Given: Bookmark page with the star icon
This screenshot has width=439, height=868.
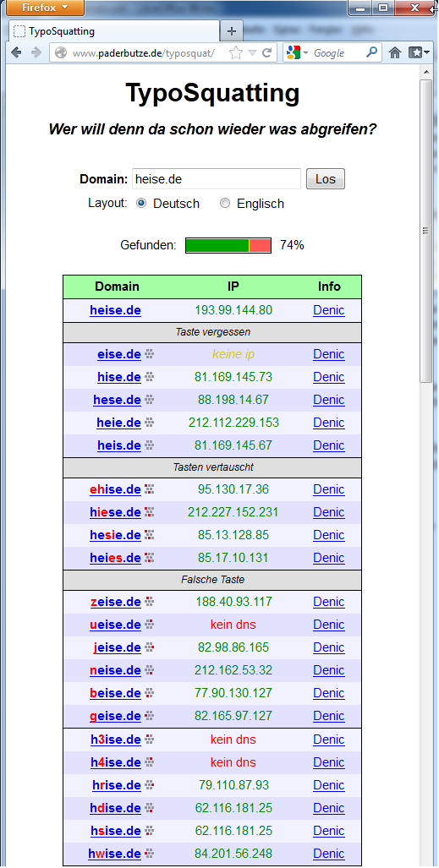Looking at the screenshot, I should point(236,52).
